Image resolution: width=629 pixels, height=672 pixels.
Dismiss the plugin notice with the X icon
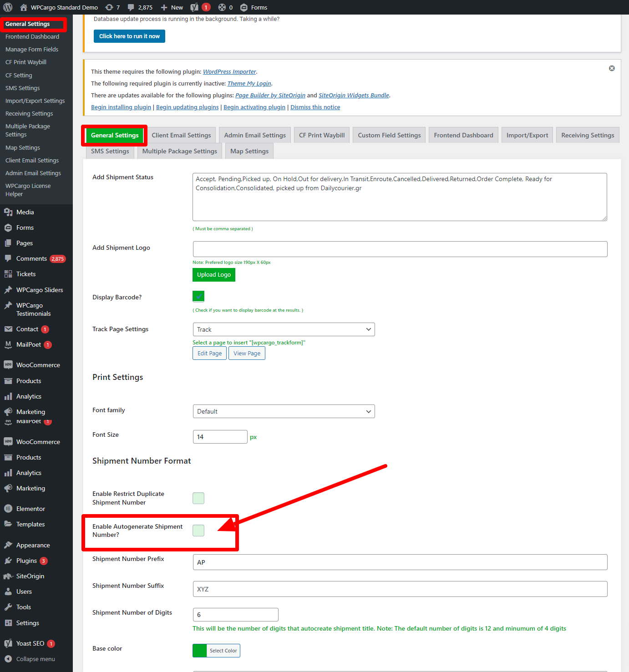pyautogui.click(x=612, y=68)
